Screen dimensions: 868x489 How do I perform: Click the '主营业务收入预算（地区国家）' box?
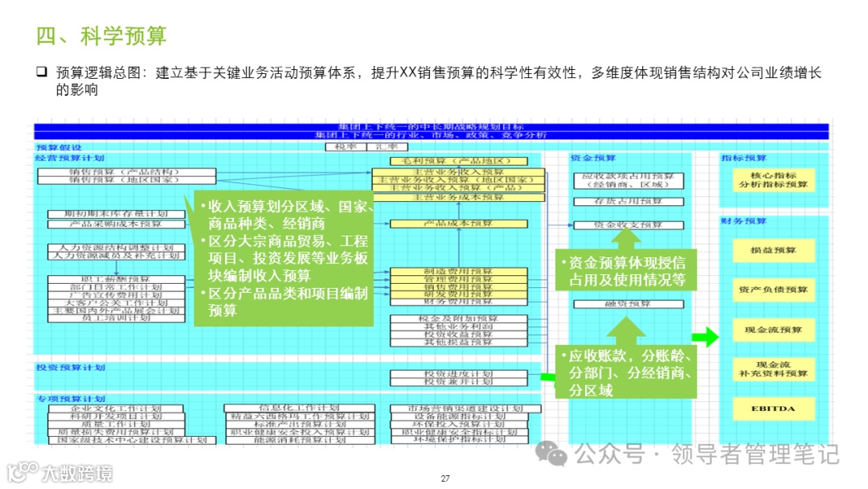458,180
